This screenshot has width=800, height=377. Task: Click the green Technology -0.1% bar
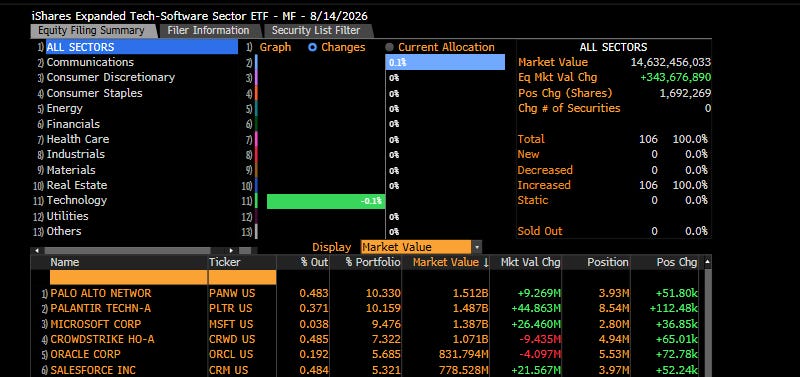pos(326,201)
